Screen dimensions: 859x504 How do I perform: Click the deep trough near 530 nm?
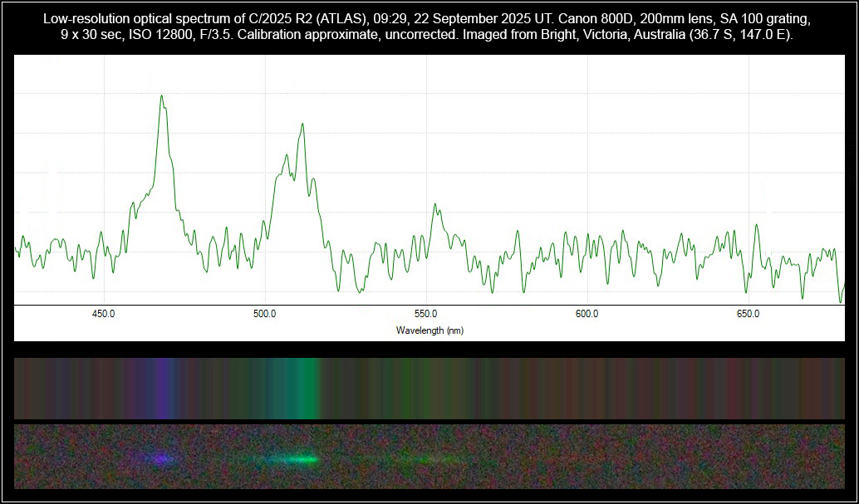(359, 291)
